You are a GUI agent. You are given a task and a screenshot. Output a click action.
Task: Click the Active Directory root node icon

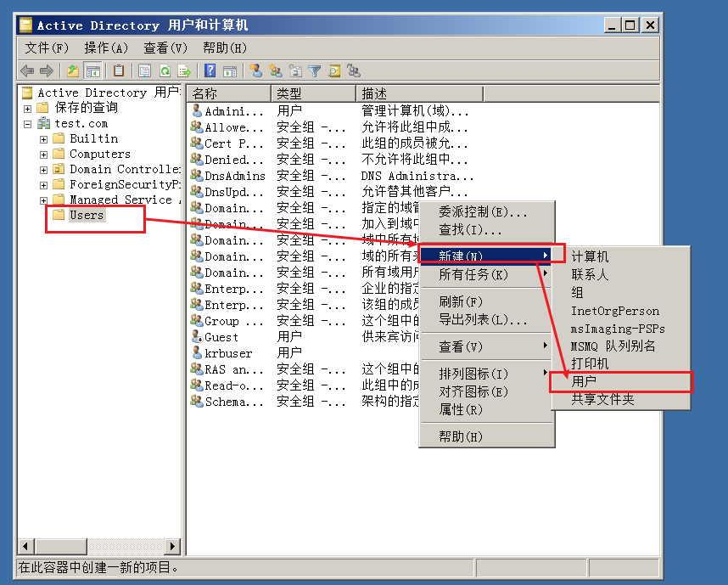coord(27,93)
